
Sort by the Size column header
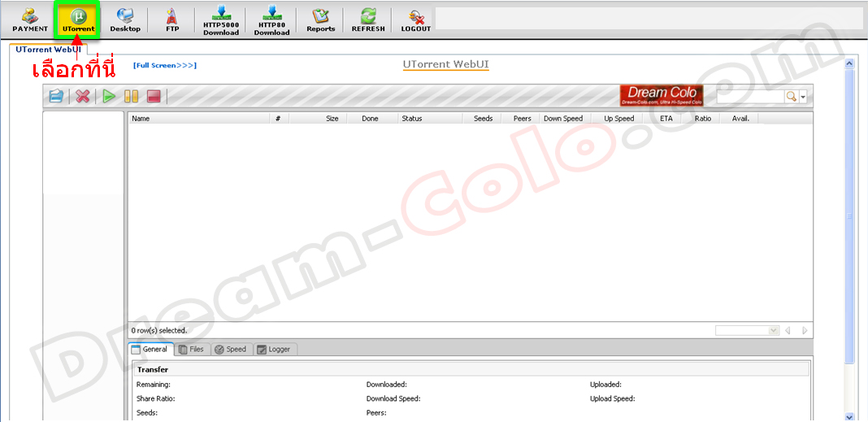tap(318, 119)
